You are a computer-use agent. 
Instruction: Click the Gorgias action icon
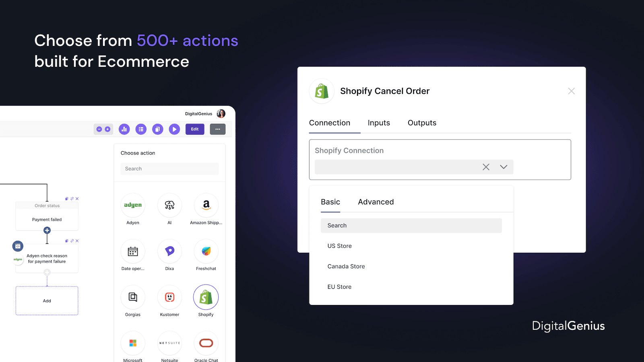[133, 297]
